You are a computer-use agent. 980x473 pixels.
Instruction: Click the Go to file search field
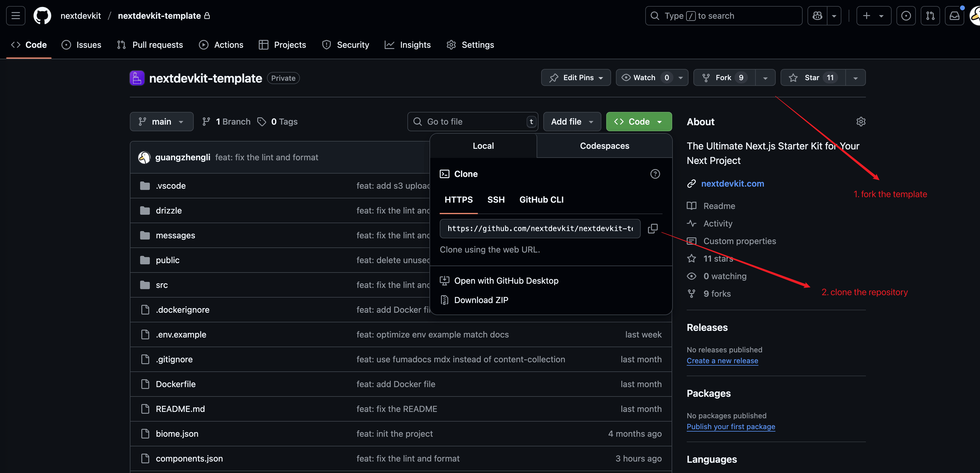click(x=472, y=122)
